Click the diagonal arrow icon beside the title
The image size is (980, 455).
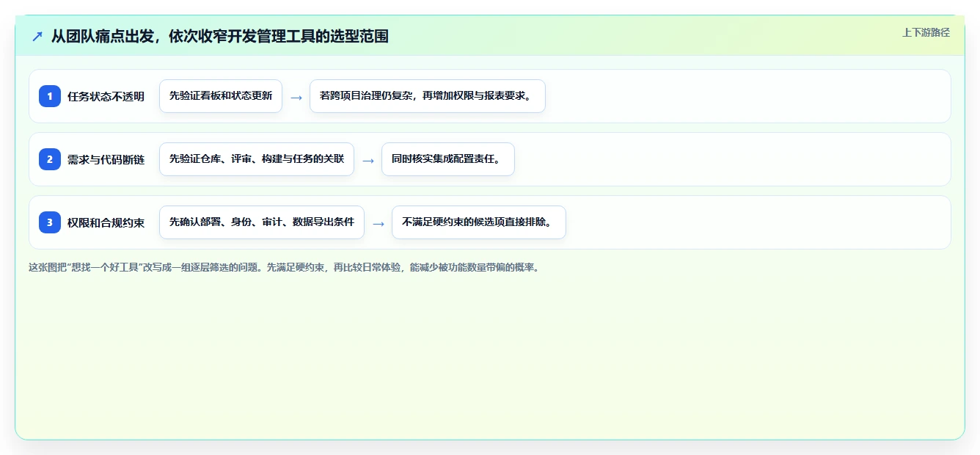37,37
